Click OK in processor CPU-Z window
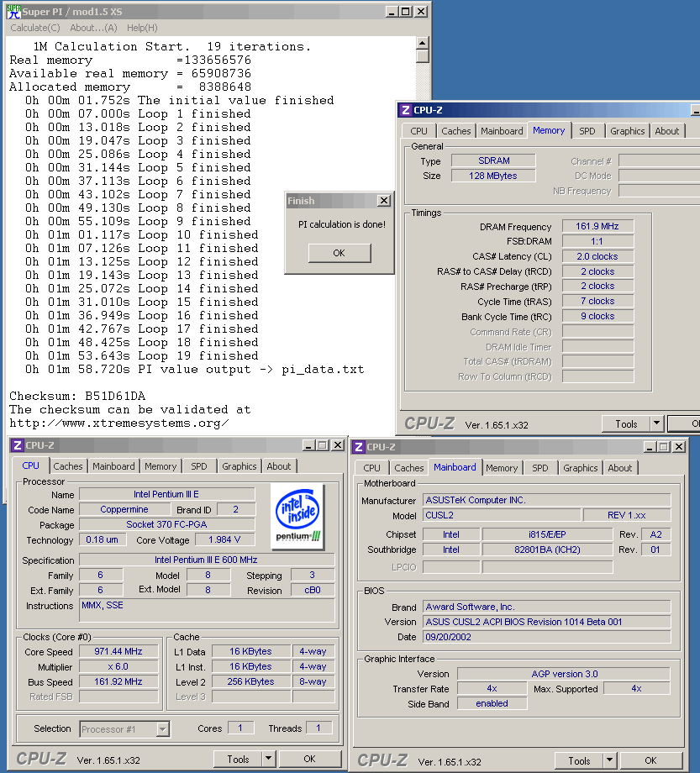The height and width of the screenshot is (773, 700). [x=309, y=760]
